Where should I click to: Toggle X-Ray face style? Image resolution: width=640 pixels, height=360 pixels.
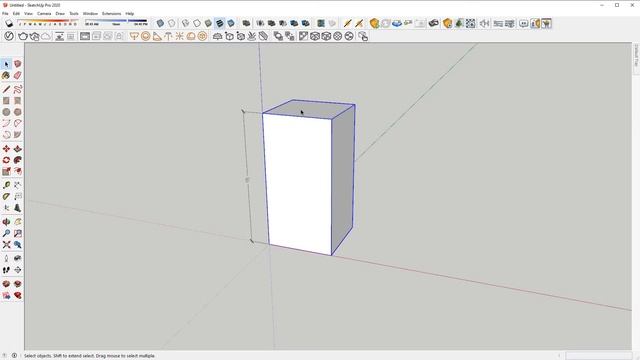tap(160, 23)
